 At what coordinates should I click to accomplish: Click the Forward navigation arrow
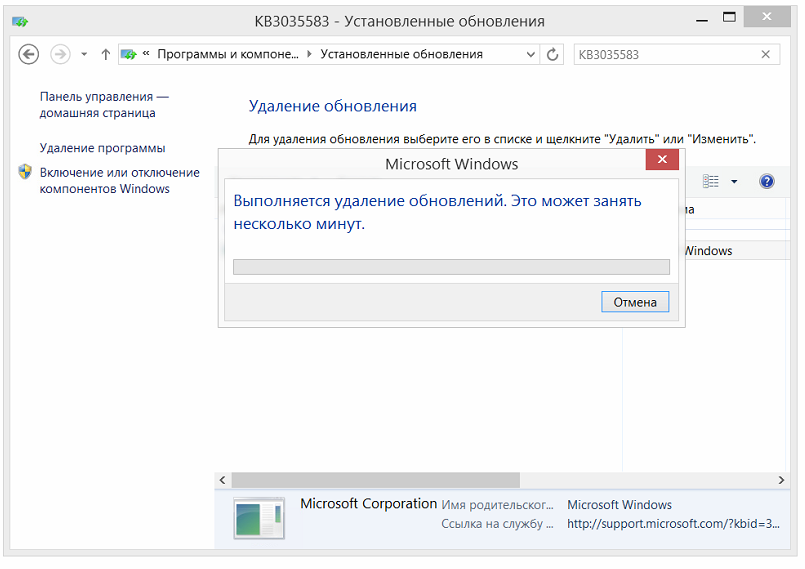[x=60, y=55]
